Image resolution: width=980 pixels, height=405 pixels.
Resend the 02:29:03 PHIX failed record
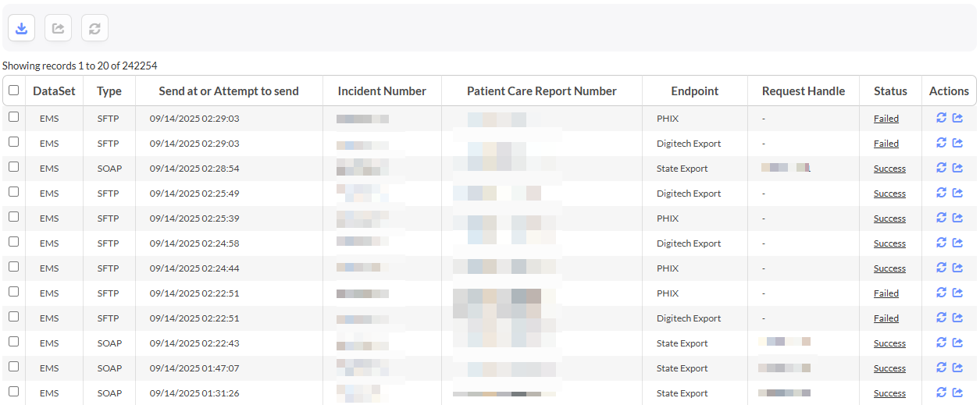pos(941,118)
